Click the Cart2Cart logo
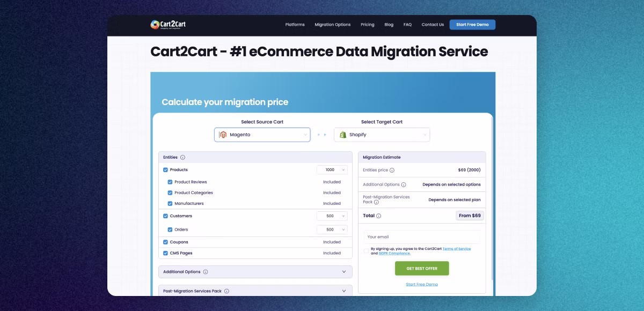 tap(168, 24)
